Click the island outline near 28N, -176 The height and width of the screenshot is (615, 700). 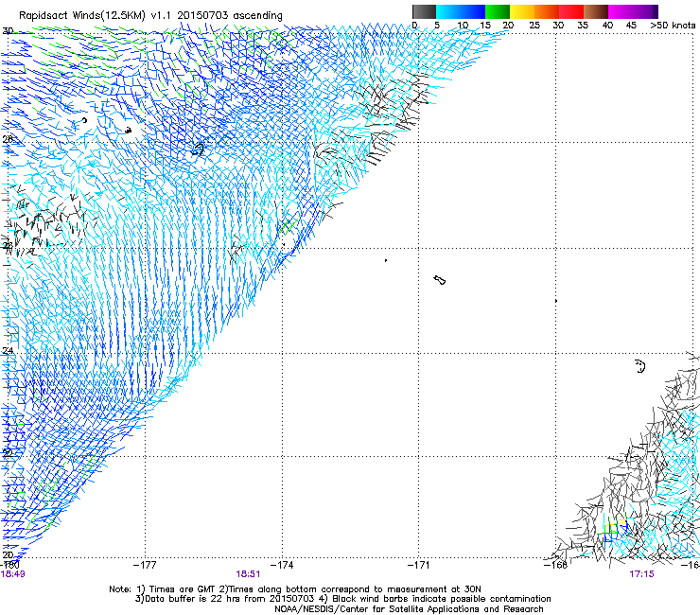tap(198, 149)
